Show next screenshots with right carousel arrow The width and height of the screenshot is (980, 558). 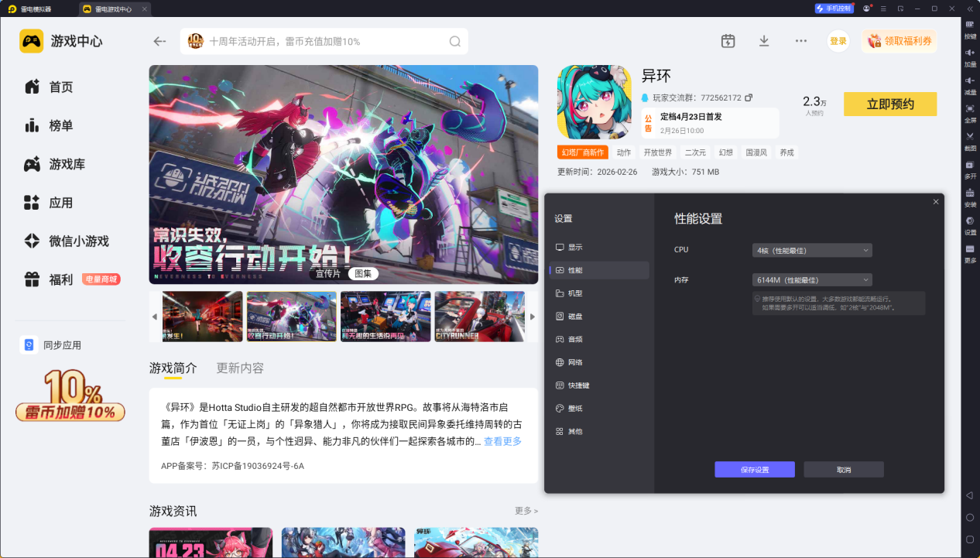pyautogui.click(x=532, y=317)
